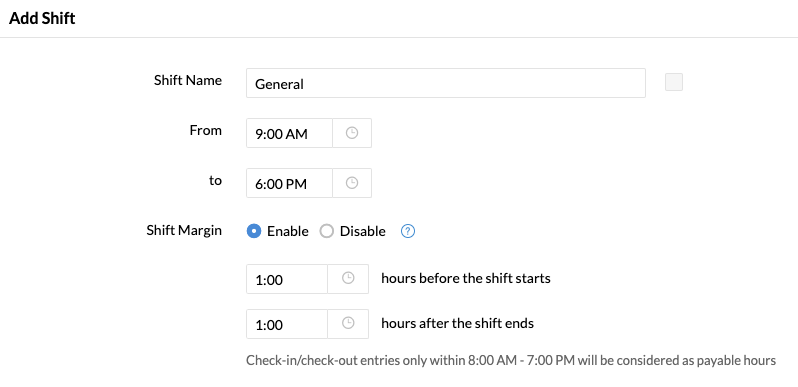Open clock picker for hours before shift starts
Viewport: 798px width, 387px height.
point(348,279)
